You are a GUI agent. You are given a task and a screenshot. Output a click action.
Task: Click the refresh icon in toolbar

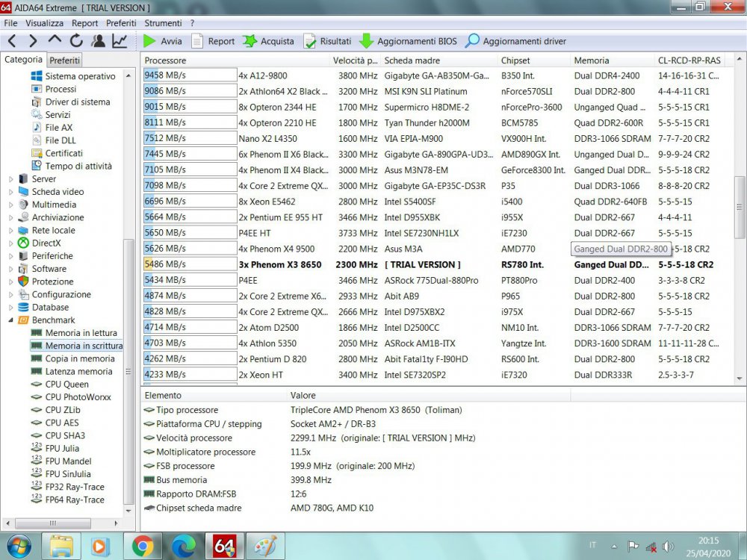(x=76, y=41)
